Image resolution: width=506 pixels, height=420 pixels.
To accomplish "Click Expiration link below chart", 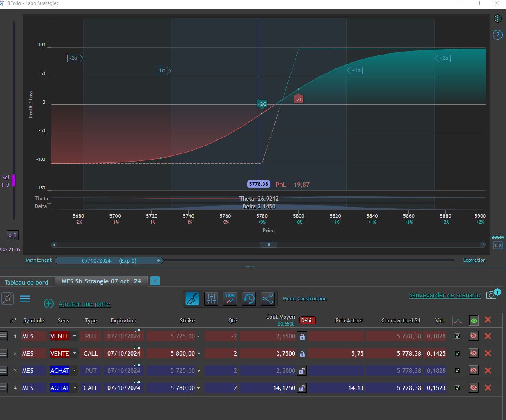I will pos(474,260).
